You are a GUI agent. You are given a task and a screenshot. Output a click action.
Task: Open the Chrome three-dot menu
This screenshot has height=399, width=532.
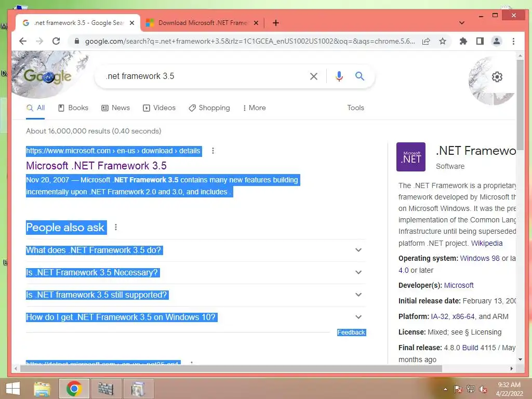point(513,41)
